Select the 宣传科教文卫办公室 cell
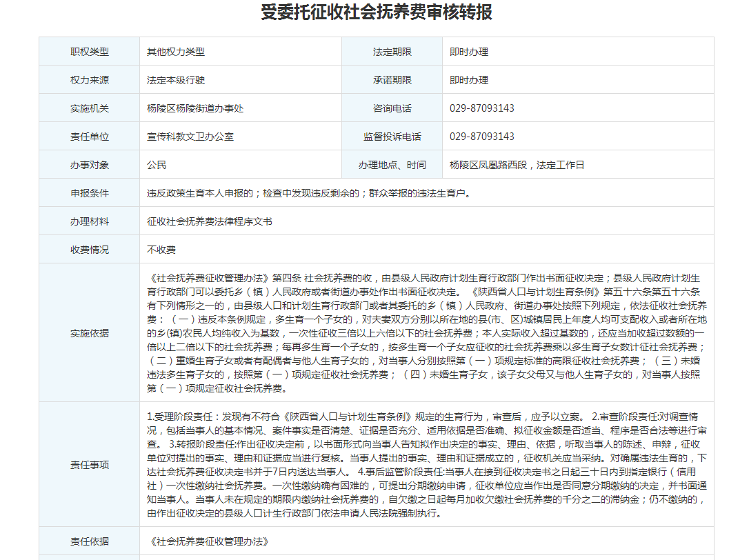This screenshot has width=749, height=560. point(190,137)
